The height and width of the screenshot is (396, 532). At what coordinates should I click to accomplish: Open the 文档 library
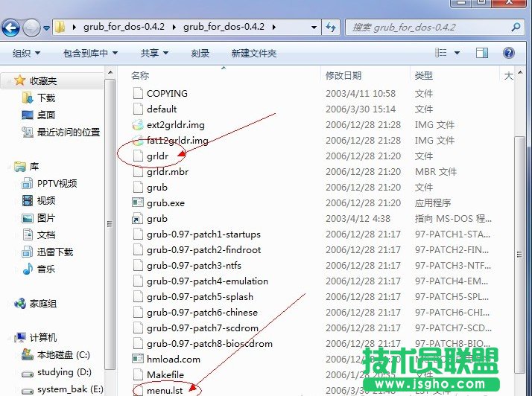[x=46, y=234]
